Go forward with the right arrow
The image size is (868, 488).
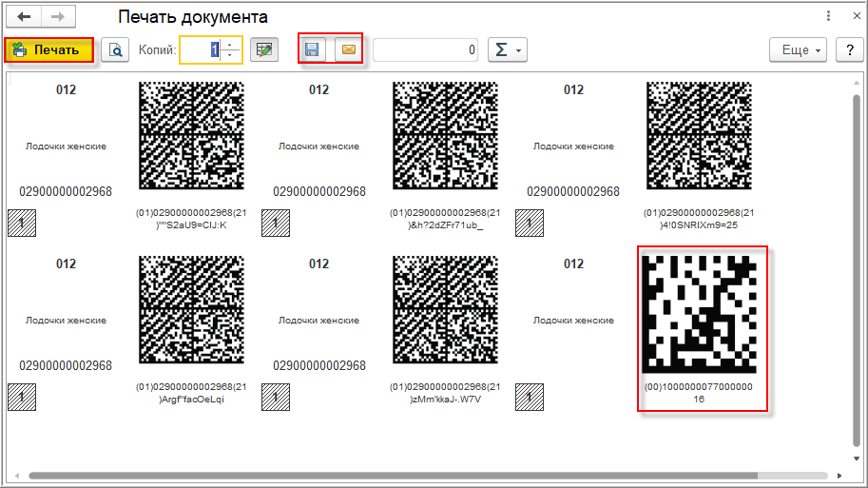[x=58, y=16]
